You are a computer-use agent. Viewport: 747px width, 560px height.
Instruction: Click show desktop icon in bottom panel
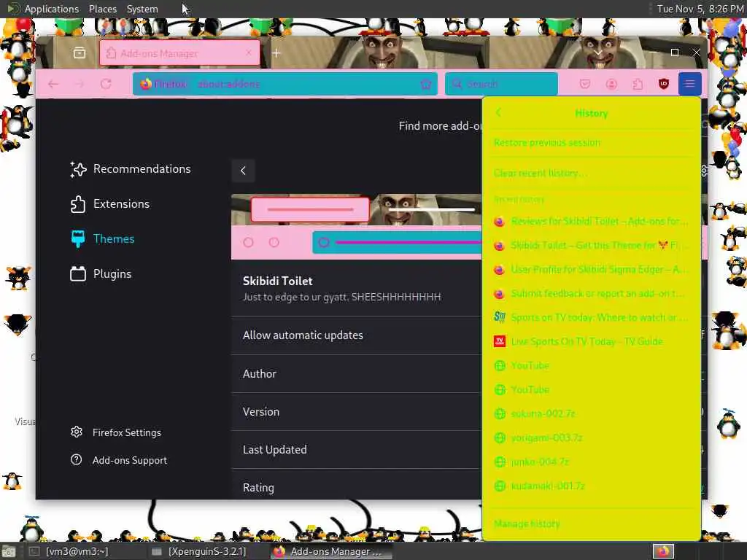click(x=9, y=552)
